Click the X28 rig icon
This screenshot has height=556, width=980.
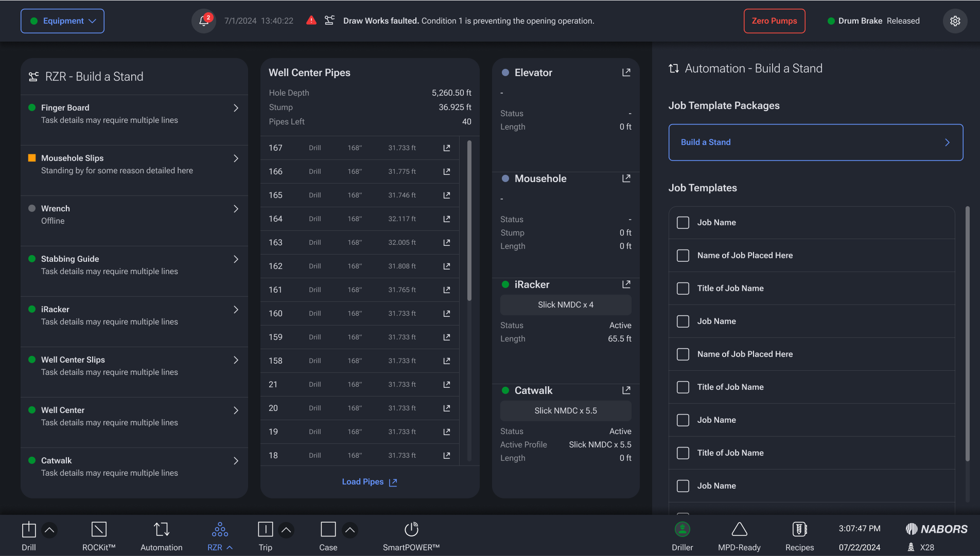pyautogui.click(x=911, y=547)
